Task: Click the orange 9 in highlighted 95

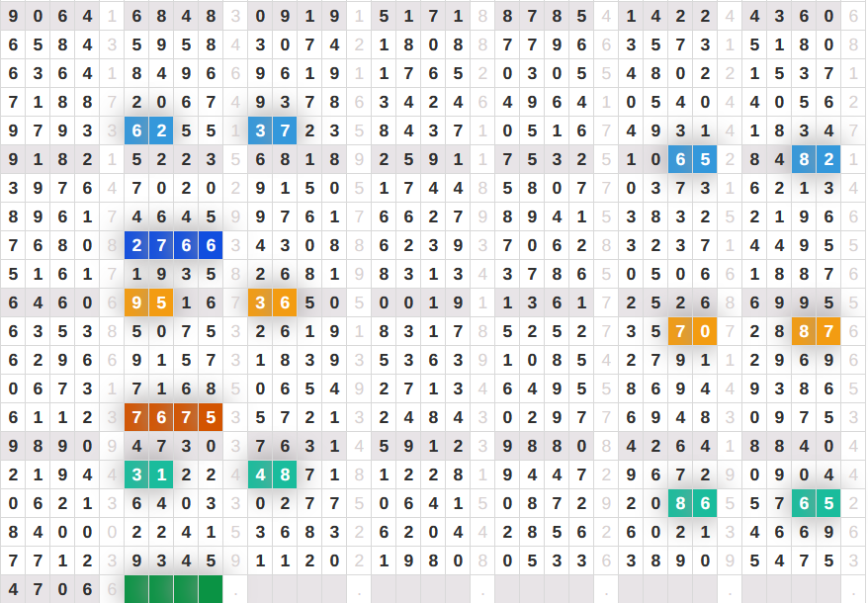Action: coord(136,303)
